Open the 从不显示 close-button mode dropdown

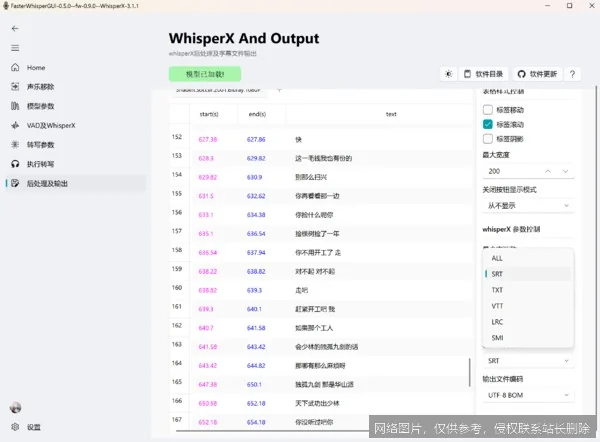point(528,206)
